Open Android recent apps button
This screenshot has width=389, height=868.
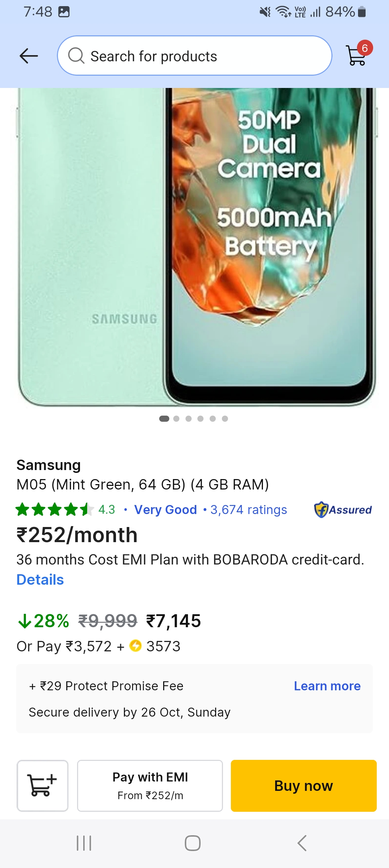[x=84, y=843]
